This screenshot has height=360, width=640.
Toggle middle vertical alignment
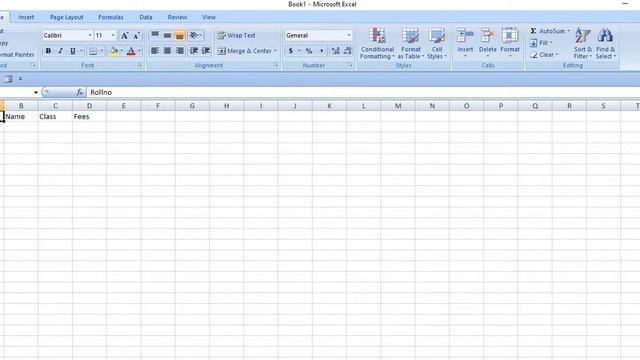tap(167, 36)
